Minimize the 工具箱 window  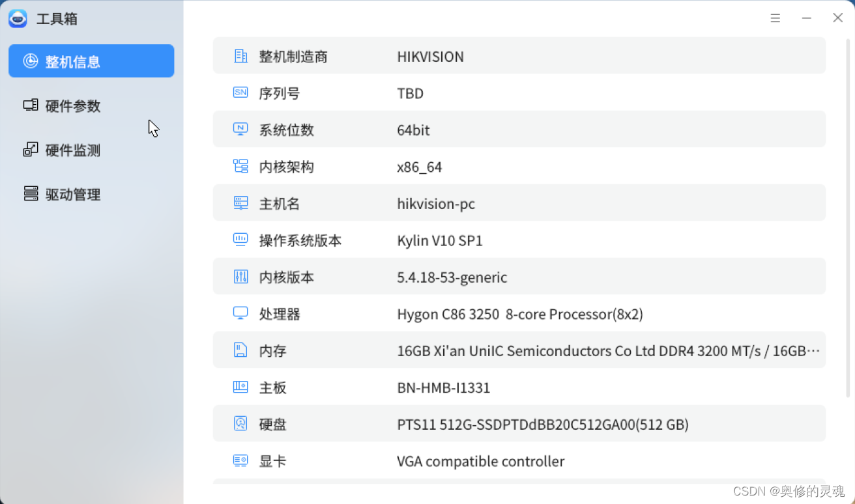[x=807, y=18]
